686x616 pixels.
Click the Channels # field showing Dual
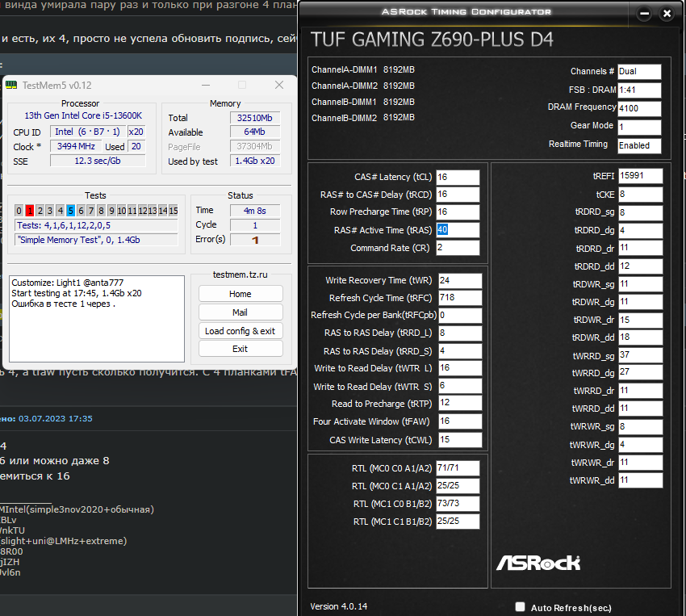coord(639,72)
